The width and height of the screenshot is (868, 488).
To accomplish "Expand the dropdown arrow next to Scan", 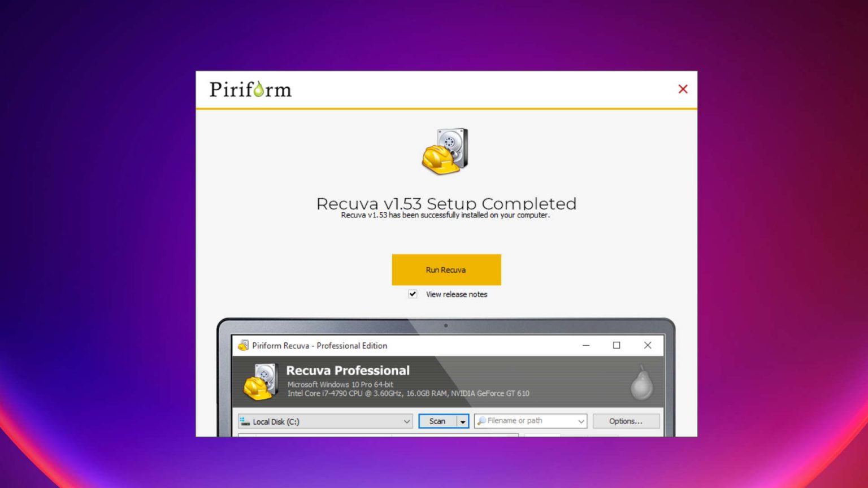I will click(x=463, y=421).
